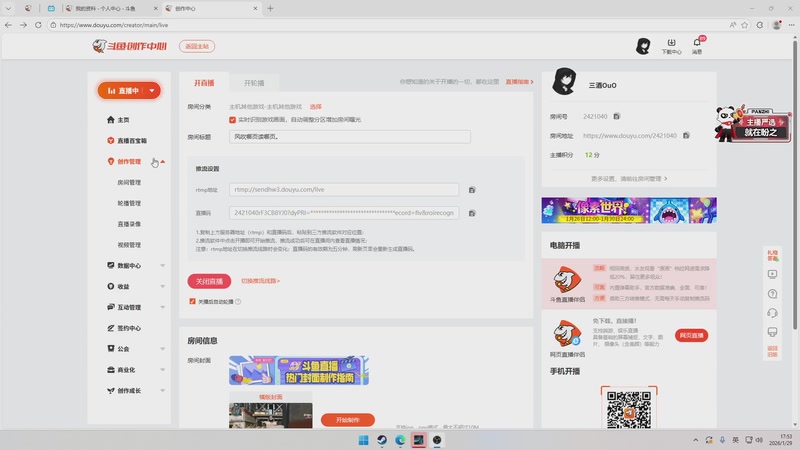Image resolution: width=800 pixels, height=450 pixels.
Task: Click the rtmp地址 input field
Action: [x=343, y=189]
